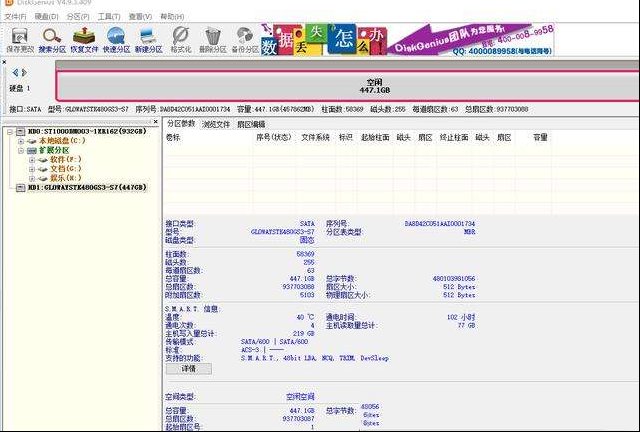Select 娱乐(H:) in the tree
This screenshot has width=640, height=432.
coord(65,178)
